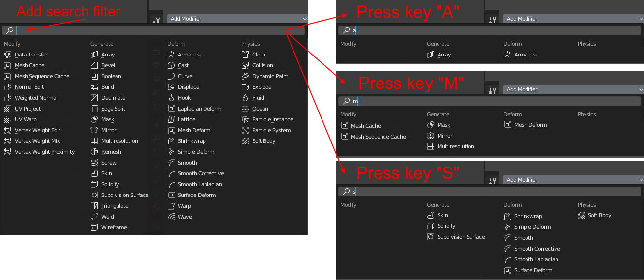Viewport: 644px width, 280px height.
Task: Click the Explode modifier icon
Action: [x=246, y=87]
